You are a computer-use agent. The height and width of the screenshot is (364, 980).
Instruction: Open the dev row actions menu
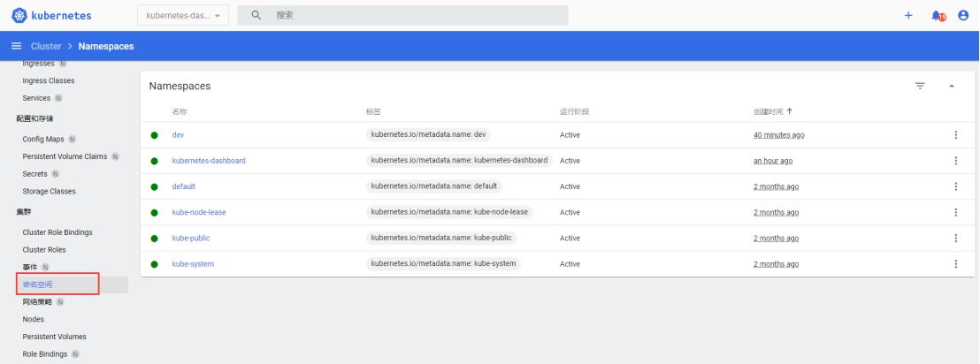(x=955, y=135)
